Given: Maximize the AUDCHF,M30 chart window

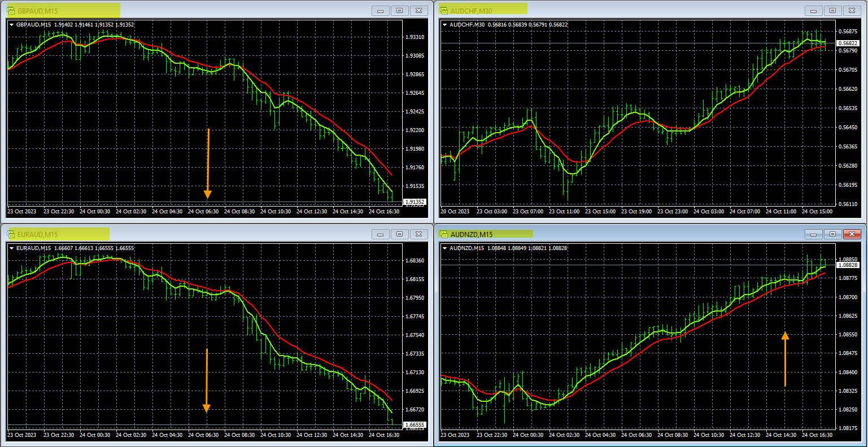Looking at the screenshot, I should point(832,11).
